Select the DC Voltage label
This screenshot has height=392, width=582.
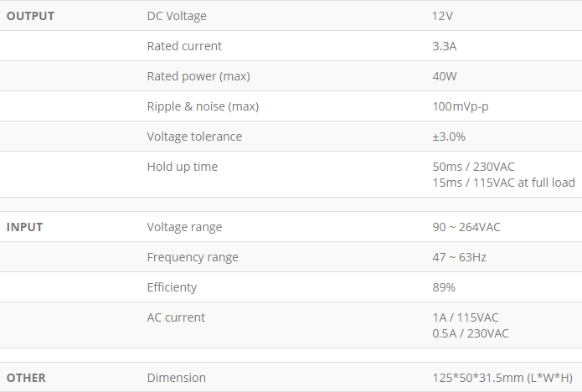177,16
